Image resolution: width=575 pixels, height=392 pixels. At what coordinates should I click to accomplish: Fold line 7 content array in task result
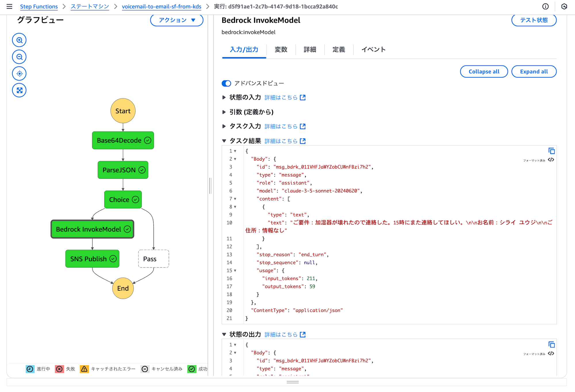pos(235,199)
